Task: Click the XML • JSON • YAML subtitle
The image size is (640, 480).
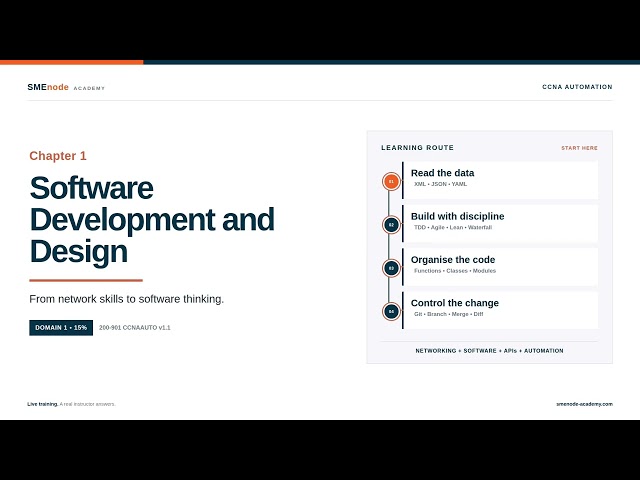Action: coord(440,184)
